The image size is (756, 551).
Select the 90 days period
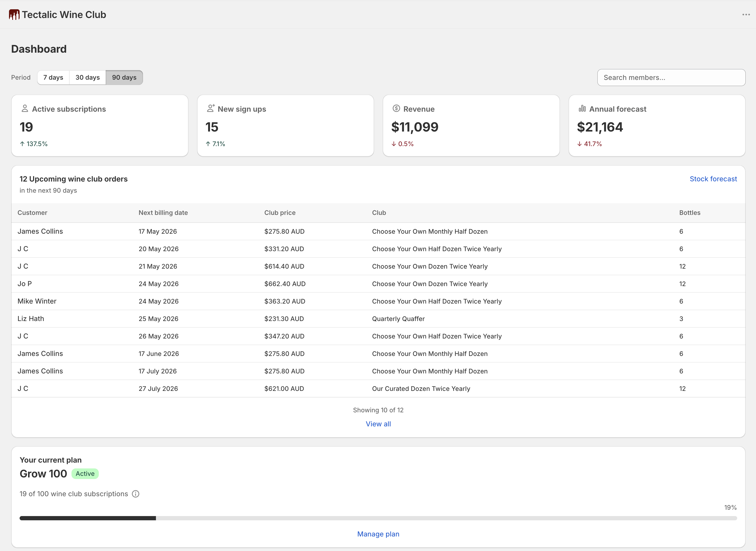124,77
